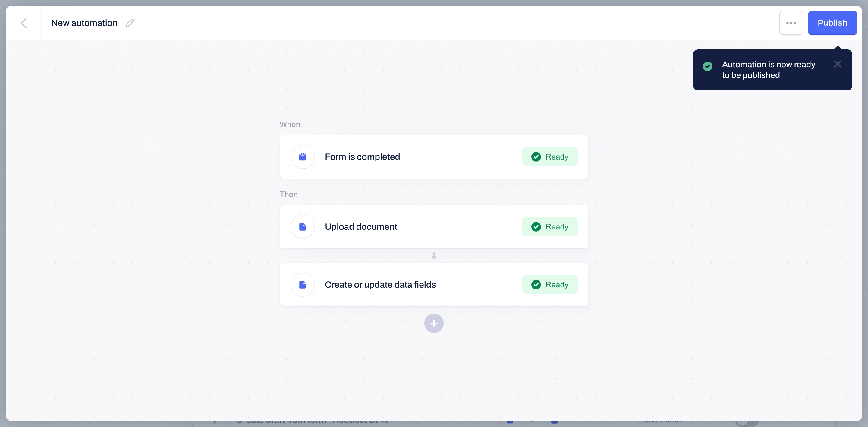Click the back arrow navigation icon
Screen dimensions: 868x427
[23, 23]
